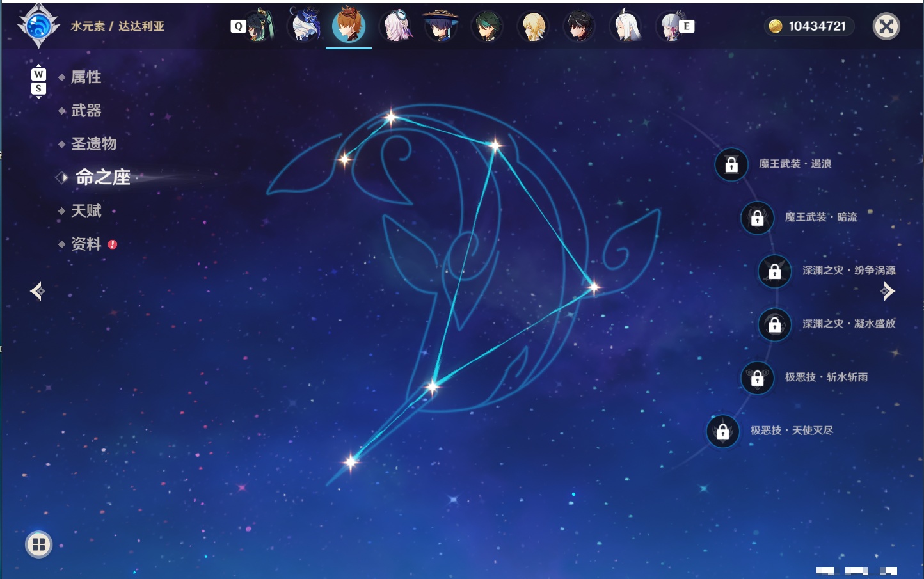Click the Q key hint icon

238,26
